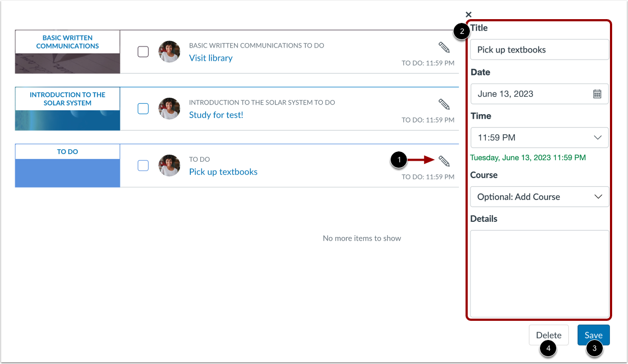Click the profile avatar next to Visit library
Viewport: 628px width, 364px height.
[x=170, y=52]
